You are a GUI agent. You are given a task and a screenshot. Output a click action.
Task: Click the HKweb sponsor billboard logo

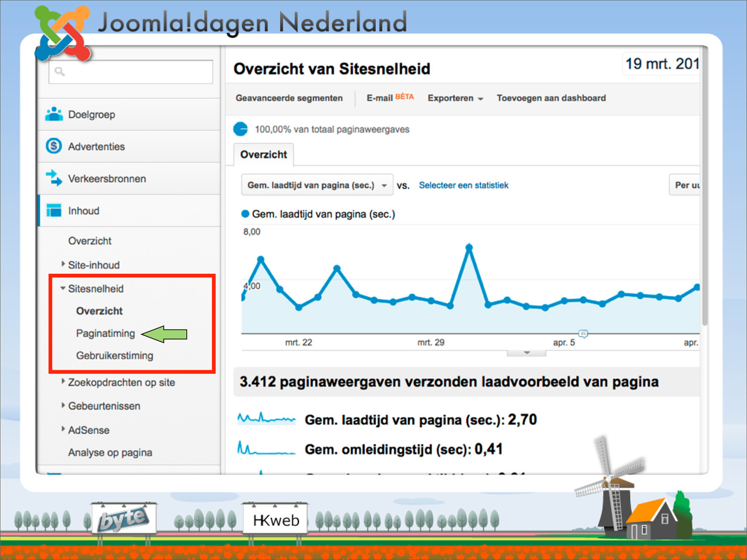coord(275,520)
